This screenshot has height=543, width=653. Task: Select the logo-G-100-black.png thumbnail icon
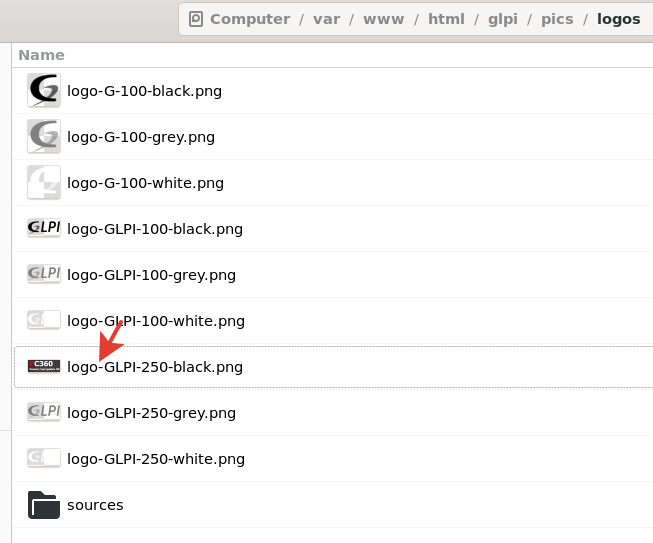(x=44, y=90)
